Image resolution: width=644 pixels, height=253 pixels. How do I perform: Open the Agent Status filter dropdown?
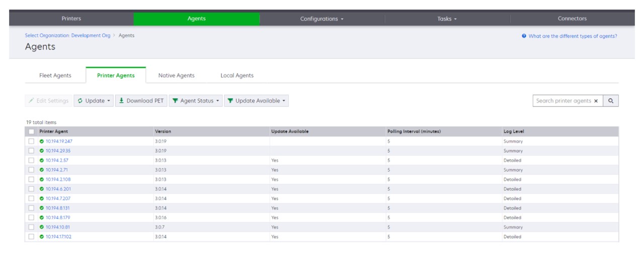[x=196, y=101]
